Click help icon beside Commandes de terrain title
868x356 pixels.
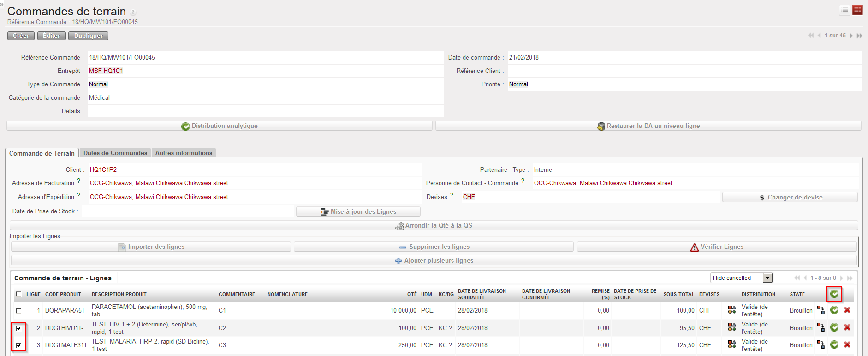coord(133,12)
